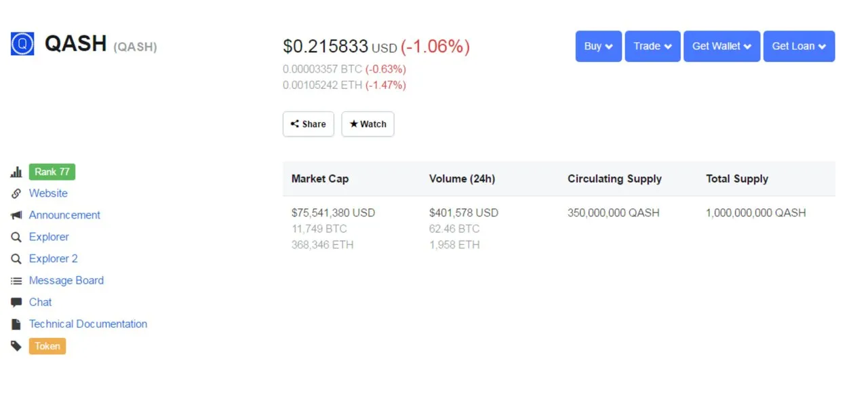Click the list icon beside Message Board

(x=16, y=280)
